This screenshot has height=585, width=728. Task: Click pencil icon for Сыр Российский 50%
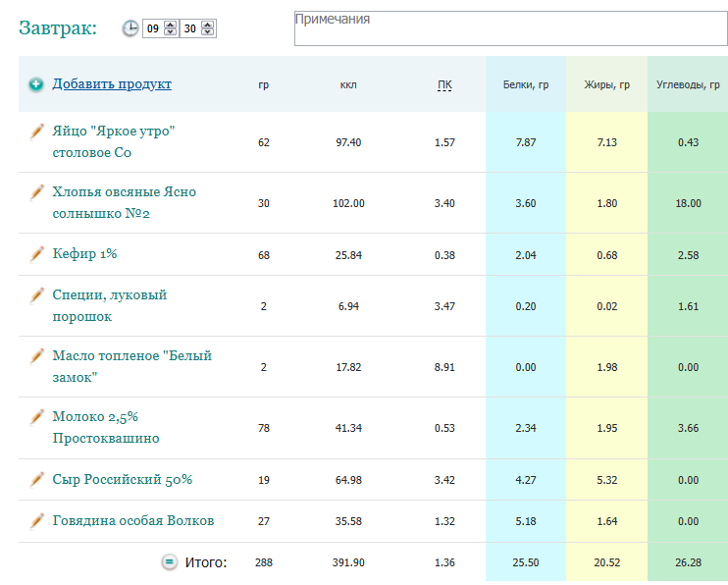coord(36,480)
